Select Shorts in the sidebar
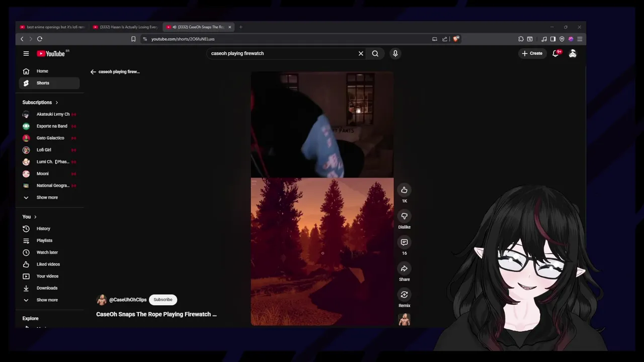Image resolution: width=644 pixels, height=362 pixels. tap(49, 83)
